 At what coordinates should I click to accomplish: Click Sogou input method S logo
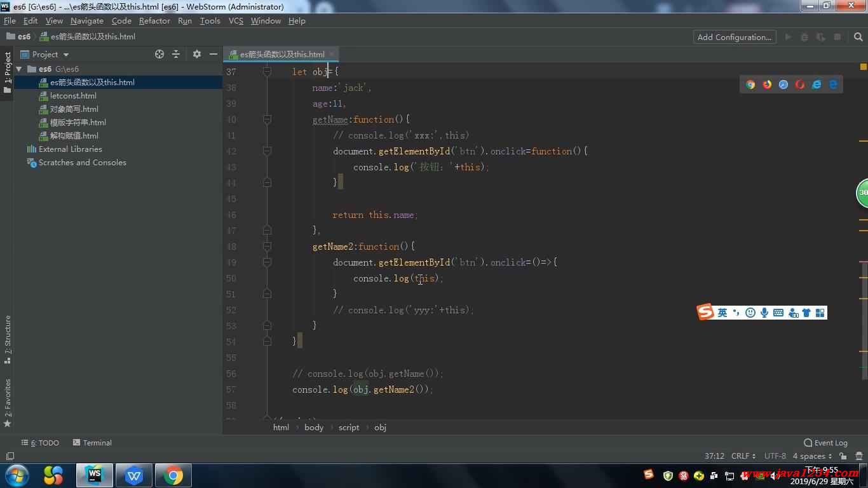(x=705, y=312)
